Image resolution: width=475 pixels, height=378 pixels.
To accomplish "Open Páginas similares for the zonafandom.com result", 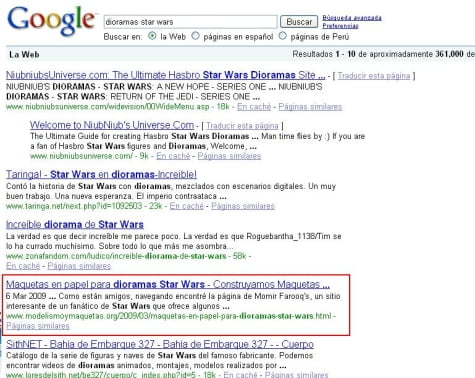I will (79, 266).
